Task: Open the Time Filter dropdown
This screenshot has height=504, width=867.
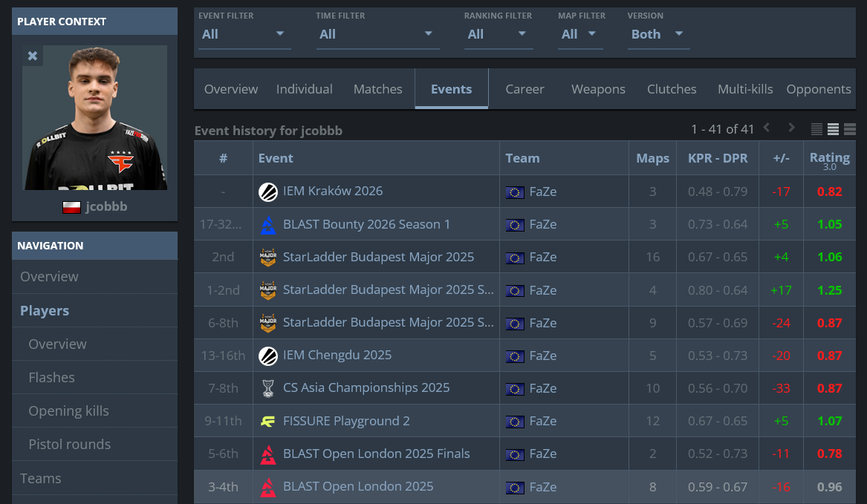Action: point(377,34)
